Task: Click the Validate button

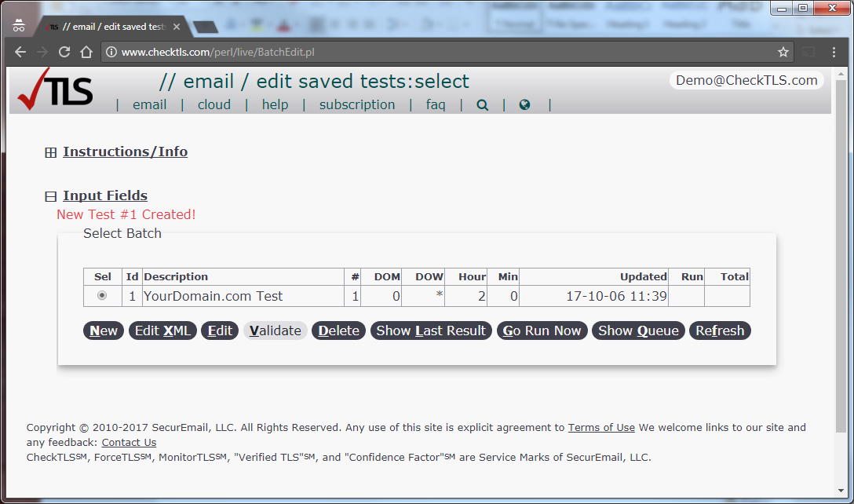Action: [275, 331]
